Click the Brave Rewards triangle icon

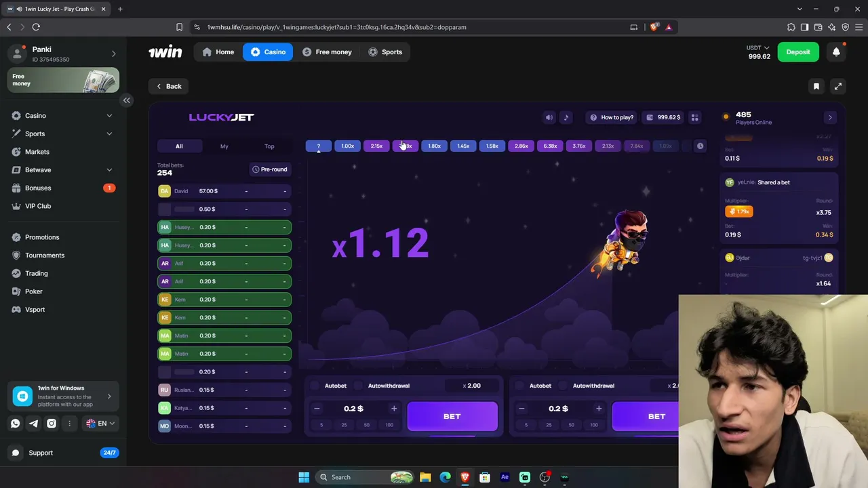click(x=669, y=27)
